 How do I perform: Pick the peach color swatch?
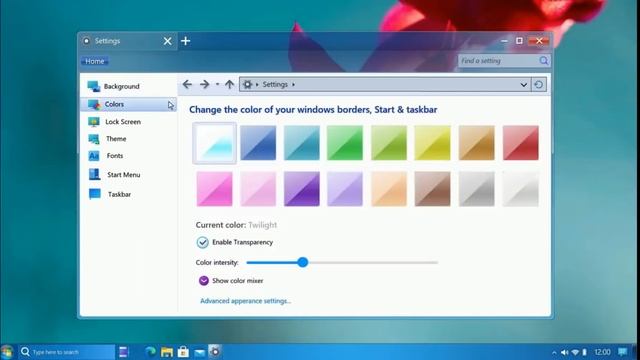tap(389, 189)
